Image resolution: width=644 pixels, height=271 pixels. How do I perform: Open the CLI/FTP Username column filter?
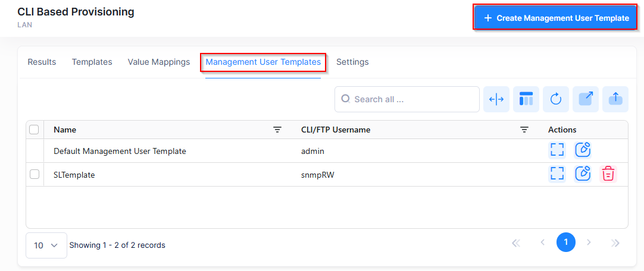point(524,130)
